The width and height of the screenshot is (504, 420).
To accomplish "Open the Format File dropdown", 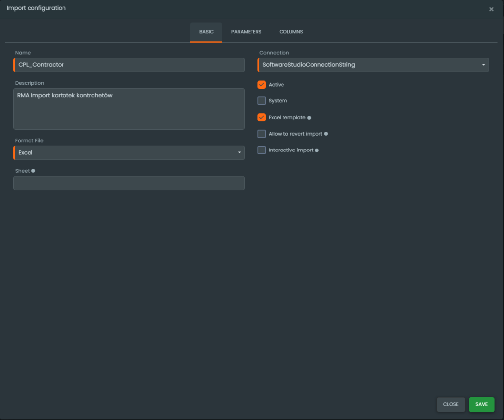I will coord(129,153).
